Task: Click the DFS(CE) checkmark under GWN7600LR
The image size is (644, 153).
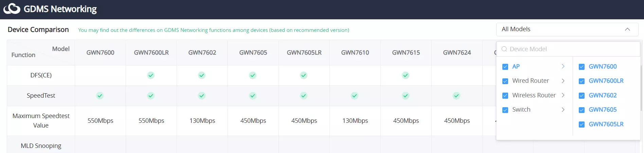Action: pyautogui.click(x=151, y=75)
